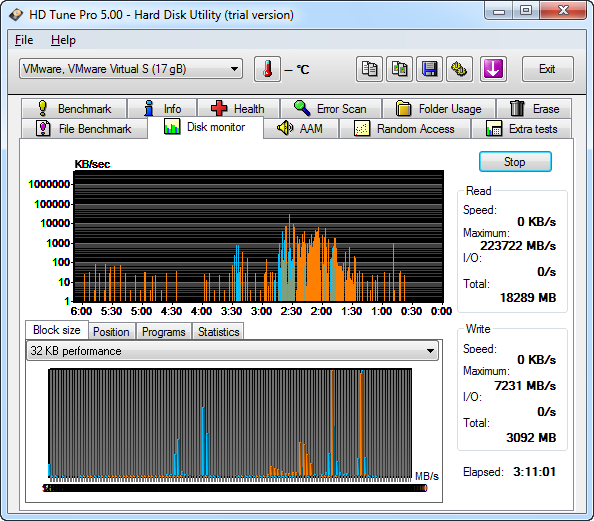Select the Programs sub-tab
The width and height of the screenshot is (594, 521).
[164, 332]
